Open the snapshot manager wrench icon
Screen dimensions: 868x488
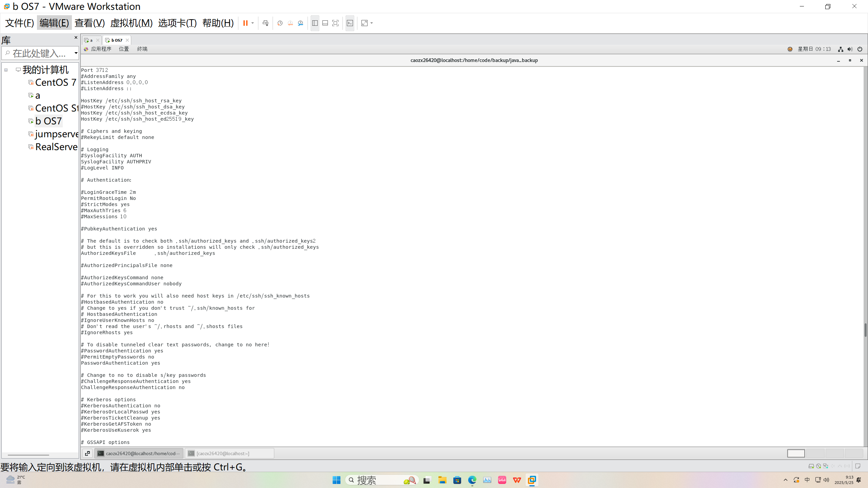(301, 23)
